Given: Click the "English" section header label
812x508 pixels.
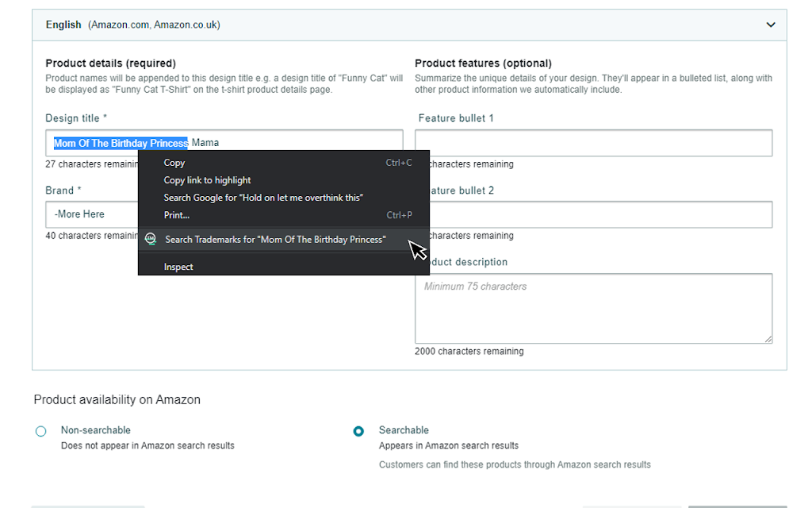Looking at the screenshot, I should [x=63, y=25].
